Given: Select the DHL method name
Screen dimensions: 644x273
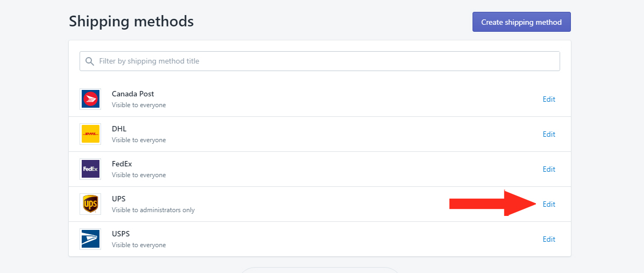Looking at the screenshot, I should [119, 129].
